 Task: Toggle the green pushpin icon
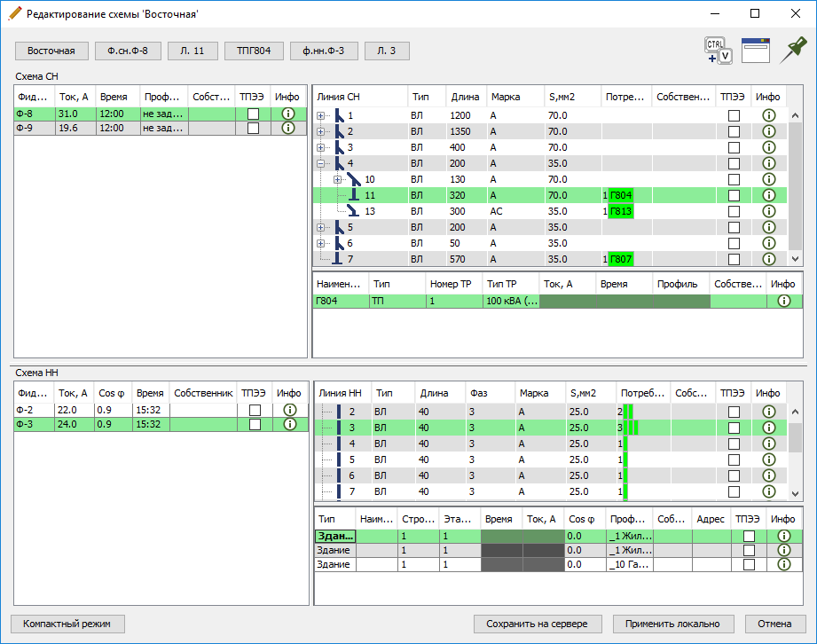pos(793,51)
